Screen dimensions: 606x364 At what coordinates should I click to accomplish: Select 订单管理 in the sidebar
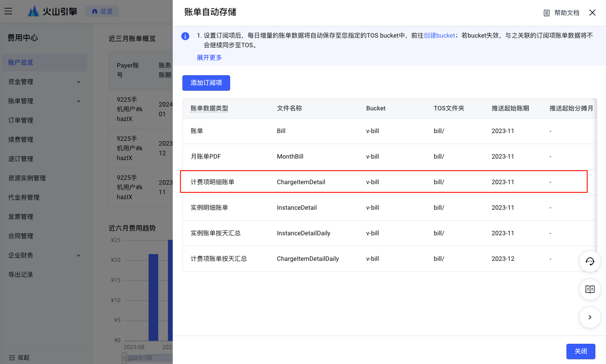click(x=21, y=121)
